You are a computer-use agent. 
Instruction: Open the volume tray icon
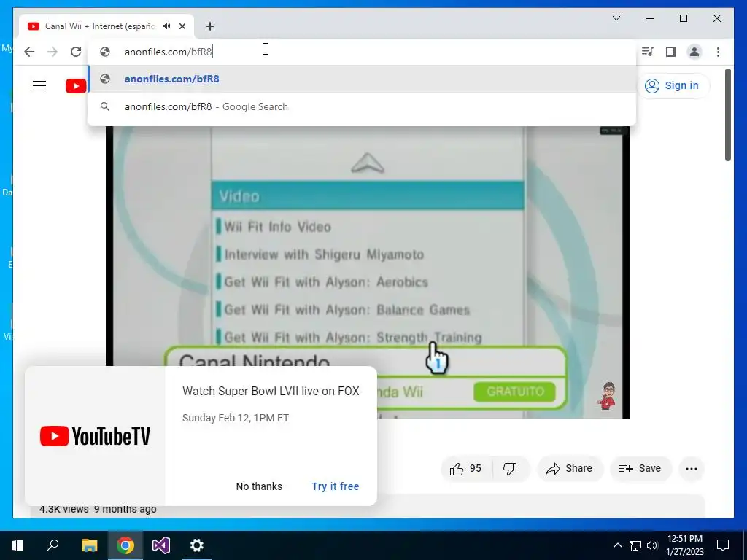652,545
